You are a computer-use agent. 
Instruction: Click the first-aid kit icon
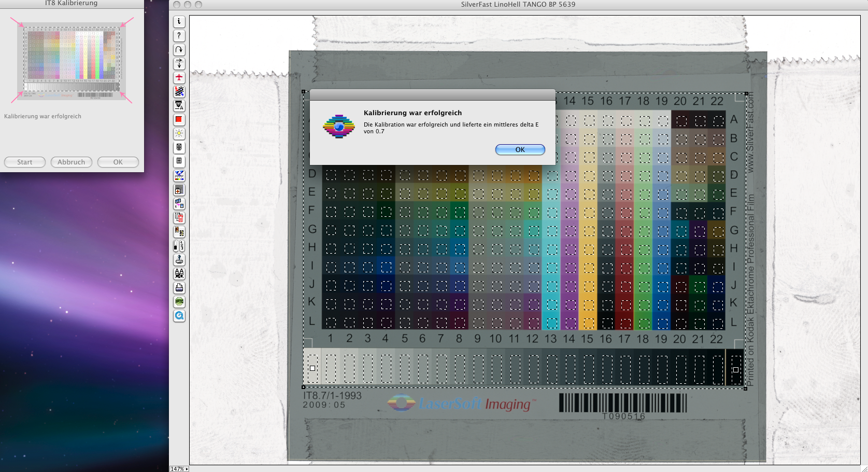(179, 190)
